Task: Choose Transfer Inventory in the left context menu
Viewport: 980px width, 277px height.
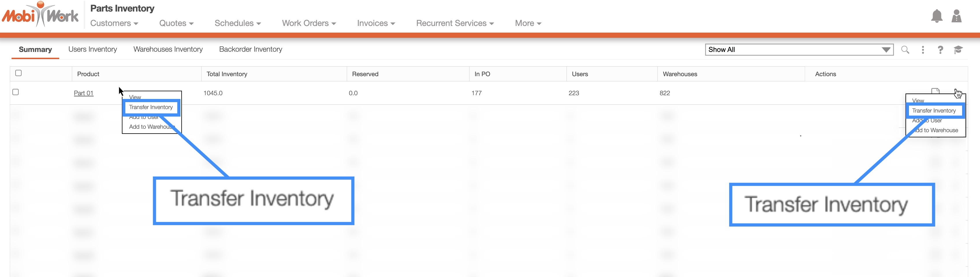Action: pyautogui.click(x=151, y=107)
